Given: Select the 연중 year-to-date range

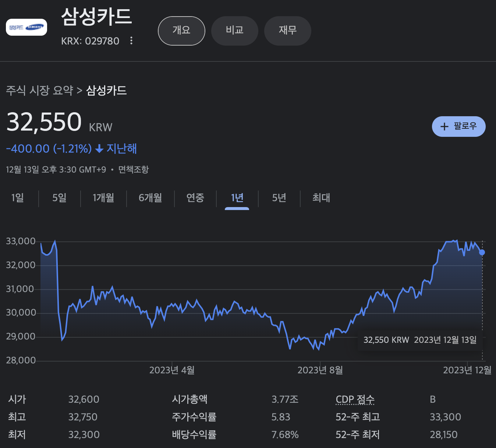Looking at the screenshot, I should [195, 198].
